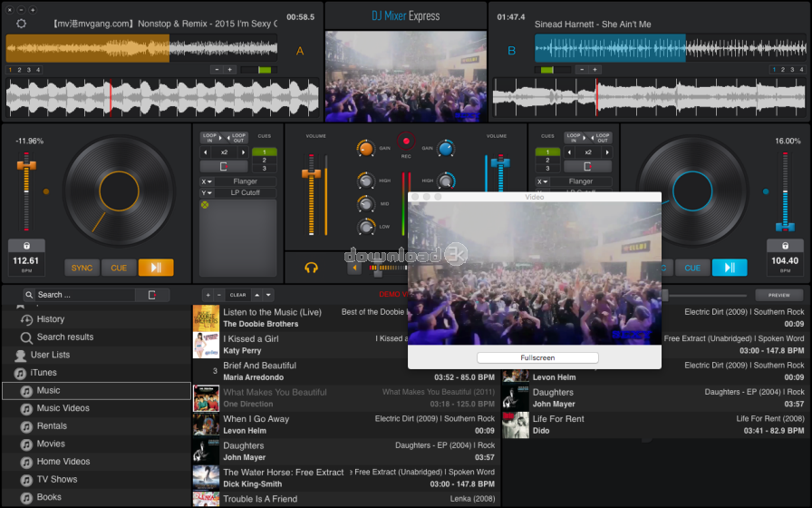Select the Flanger effect field on deck B

[581, 181]
